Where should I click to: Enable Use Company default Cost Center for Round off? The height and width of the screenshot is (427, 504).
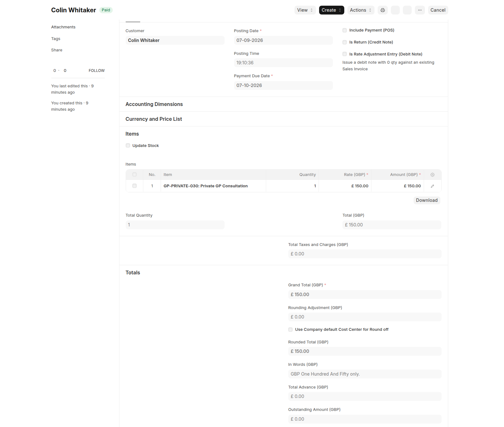(x=290, y=330)
